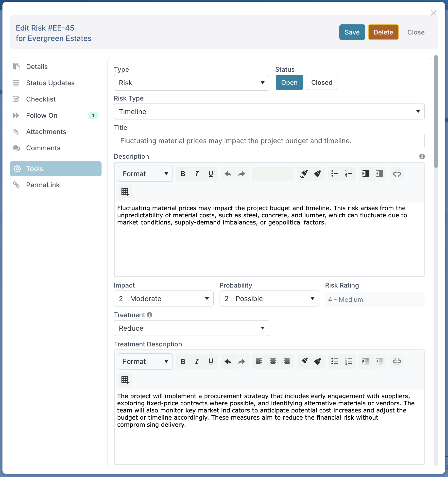The height and width of the screenshot is (477, 448).
Task: Click Follow On count badge
Action: click(x=93, y=115)
